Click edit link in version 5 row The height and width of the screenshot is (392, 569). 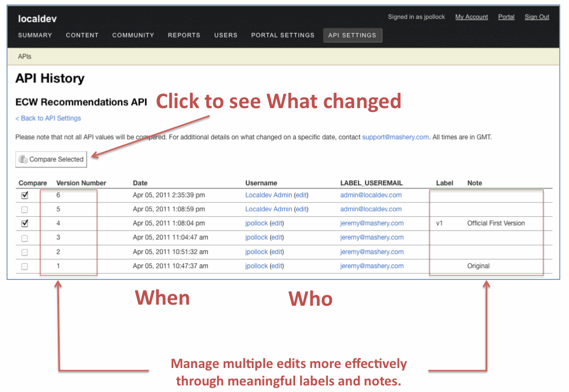click(301, 209)
